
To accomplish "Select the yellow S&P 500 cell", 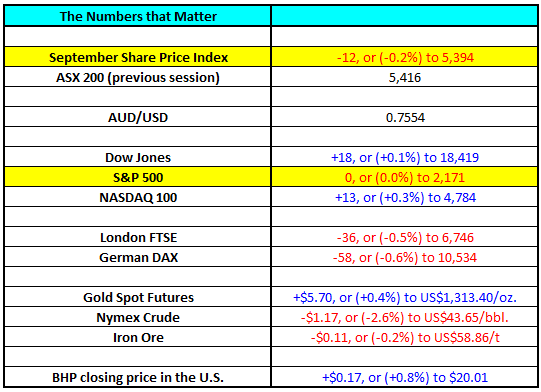I will [138, 177].
